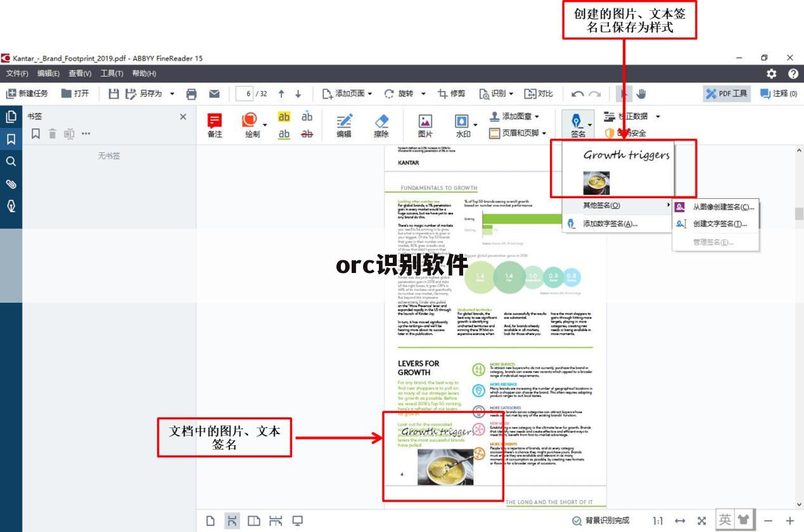Image resolution: width=804 pixels, height=532 pixels.
Task: Open the Attachments sidebar panel
Action: (11, 184)
